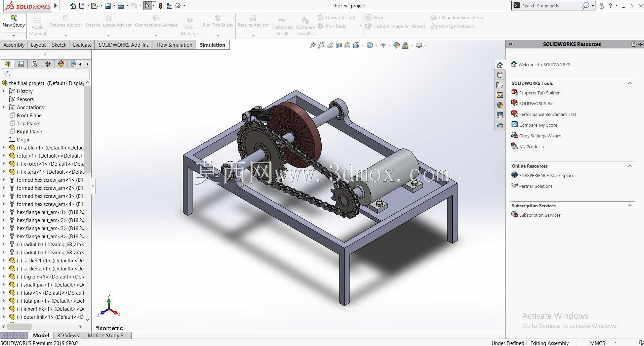Click the View Settings monitor icon

coord(419,45)
